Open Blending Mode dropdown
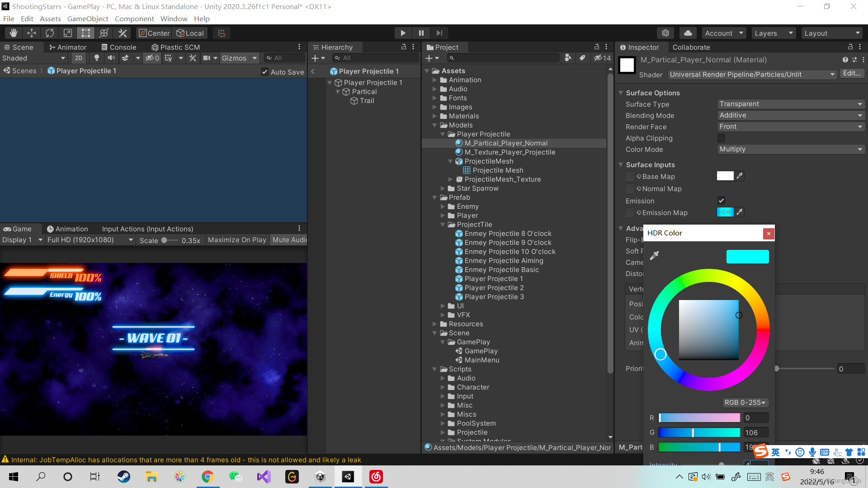 [791, 115]
